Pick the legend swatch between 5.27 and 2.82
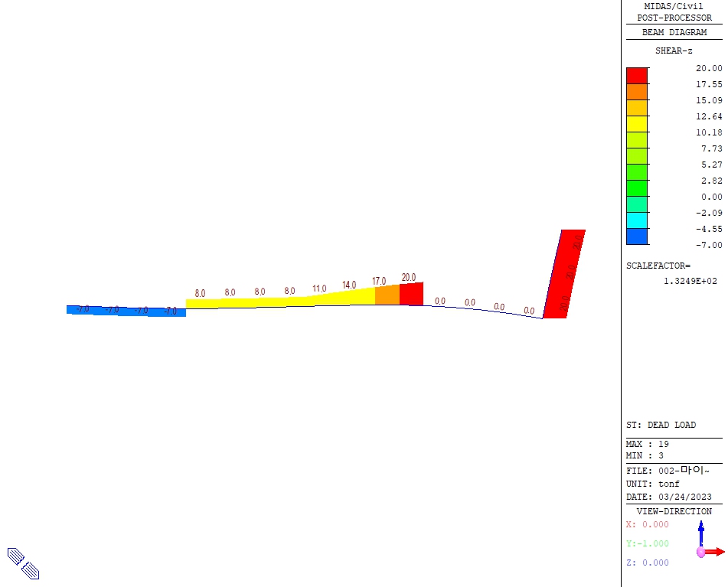Viewport: 728px width, 587px height. coord(637,172)
